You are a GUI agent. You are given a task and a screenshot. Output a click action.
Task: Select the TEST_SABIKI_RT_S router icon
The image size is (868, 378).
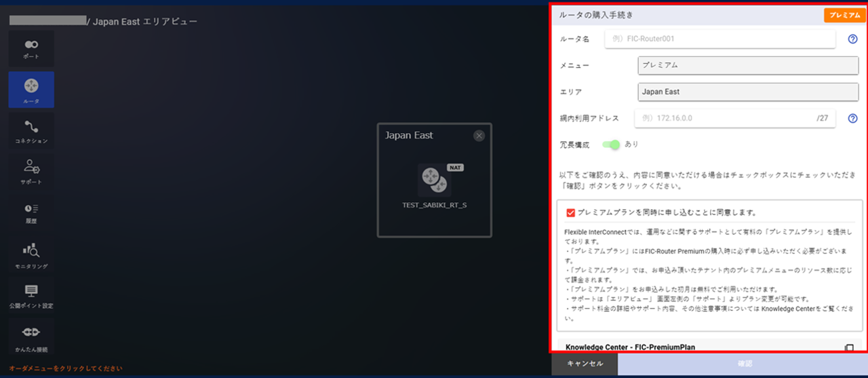coord(434,181)
